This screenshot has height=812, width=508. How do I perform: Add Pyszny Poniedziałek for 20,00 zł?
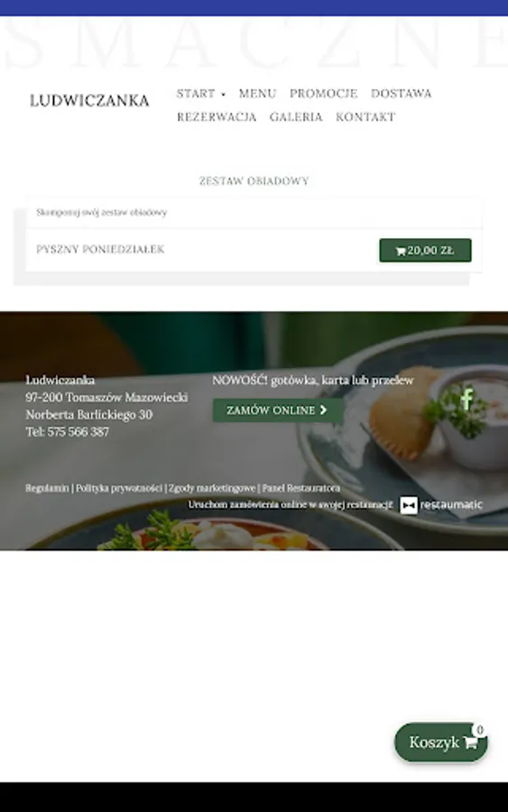tap(425, 251)
